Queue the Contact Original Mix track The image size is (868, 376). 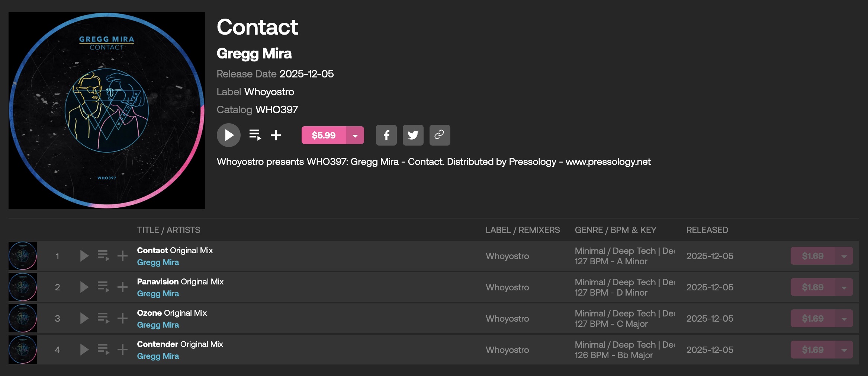pyautogui.click(x=103, y=256)
